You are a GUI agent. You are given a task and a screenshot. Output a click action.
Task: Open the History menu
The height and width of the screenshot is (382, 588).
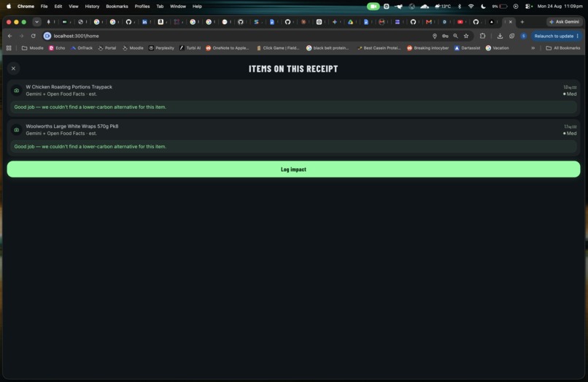(92, 7)
